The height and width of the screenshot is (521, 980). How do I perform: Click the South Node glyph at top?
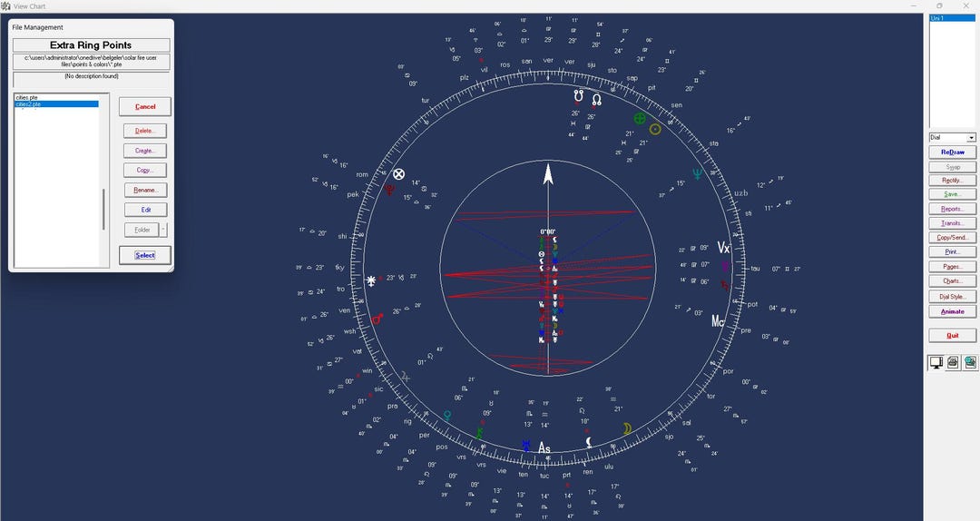click(x=579, y=96)
